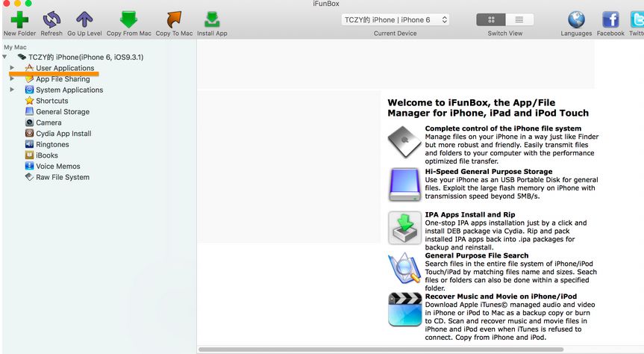Open Raw File System in sidebar
This screenshot has width=644, height=354.
click(x=63, y=177)
